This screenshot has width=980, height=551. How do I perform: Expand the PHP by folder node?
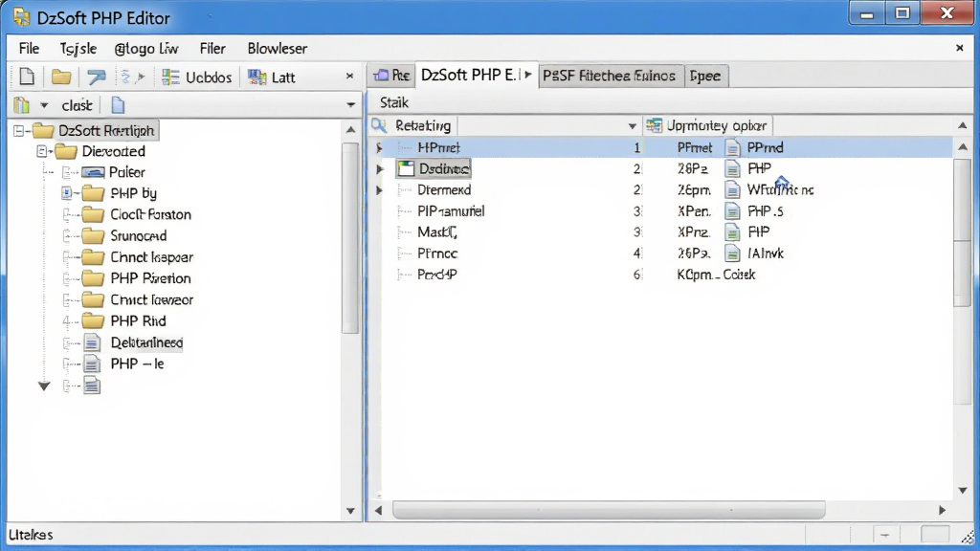pyautogui.click(x=66, y=193)
